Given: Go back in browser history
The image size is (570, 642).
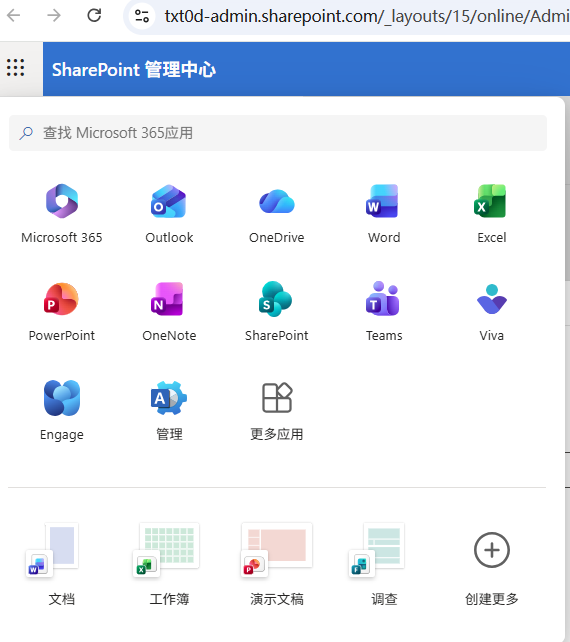Looking at the screenshot, I should pos(14,16).
